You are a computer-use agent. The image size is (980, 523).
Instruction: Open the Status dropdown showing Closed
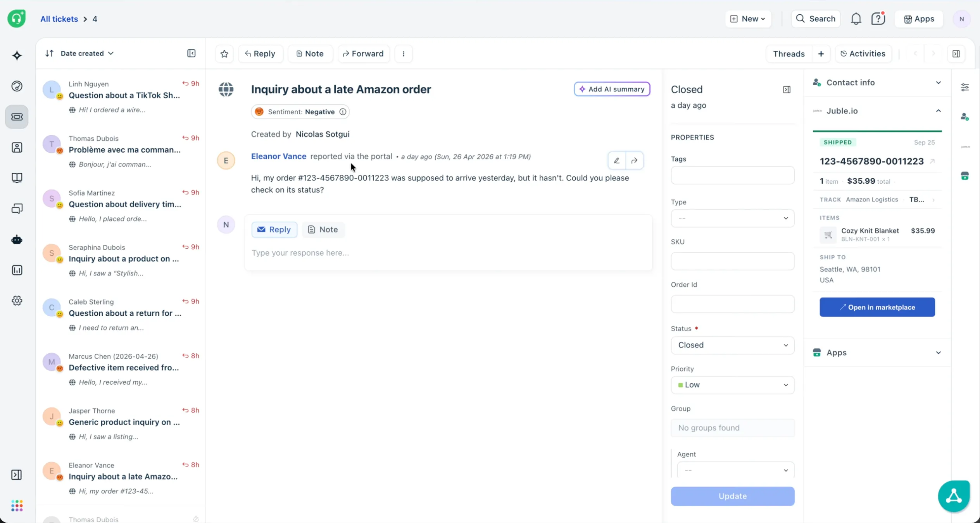(x=732, y=345)
